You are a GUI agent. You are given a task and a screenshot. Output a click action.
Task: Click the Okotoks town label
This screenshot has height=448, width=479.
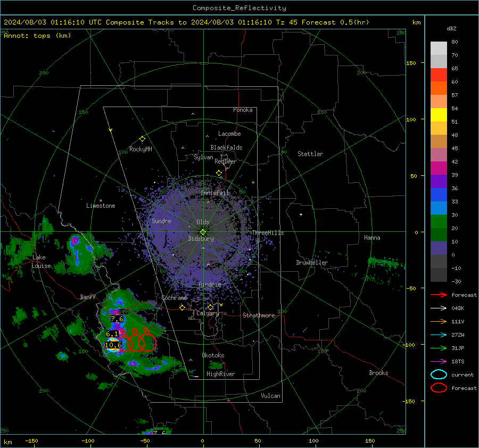coord(213,355)
